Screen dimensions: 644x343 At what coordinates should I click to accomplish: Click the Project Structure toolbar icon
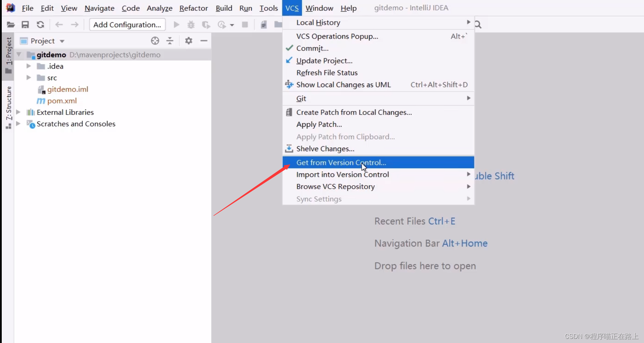click(x=278, y=25)
